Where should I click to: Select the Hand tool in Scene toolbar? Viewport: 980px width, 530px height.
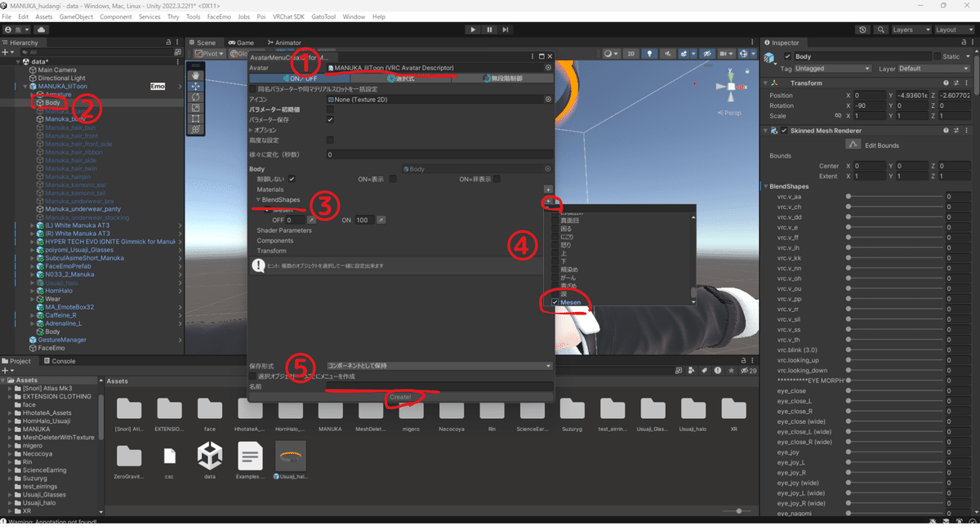click(195, 75)
